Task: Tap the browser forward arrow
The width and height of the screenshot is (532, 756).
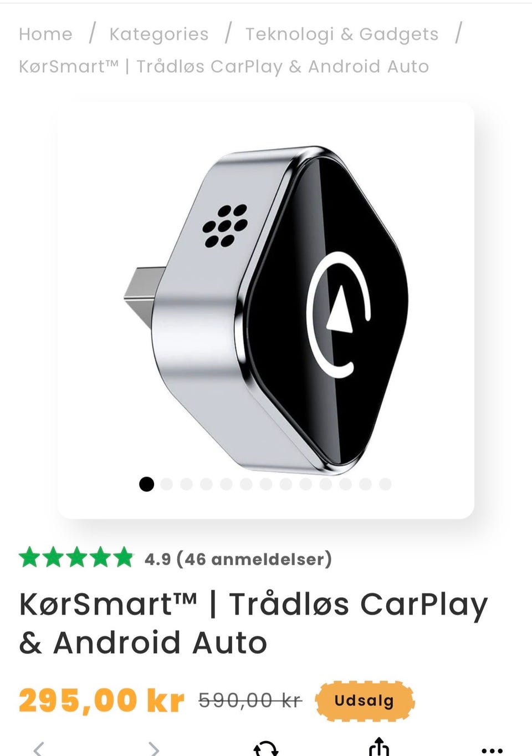Action: [x=154, y=749]
